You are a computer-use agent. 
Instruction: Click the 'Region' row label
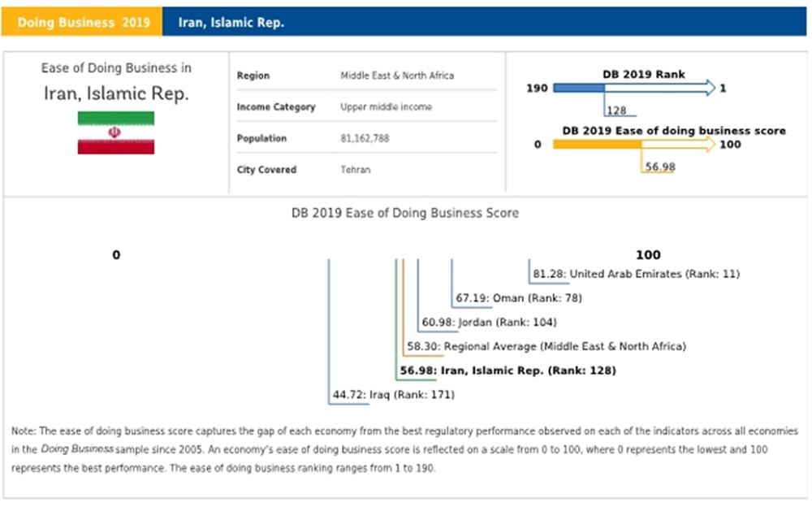[x=253, y=76]
